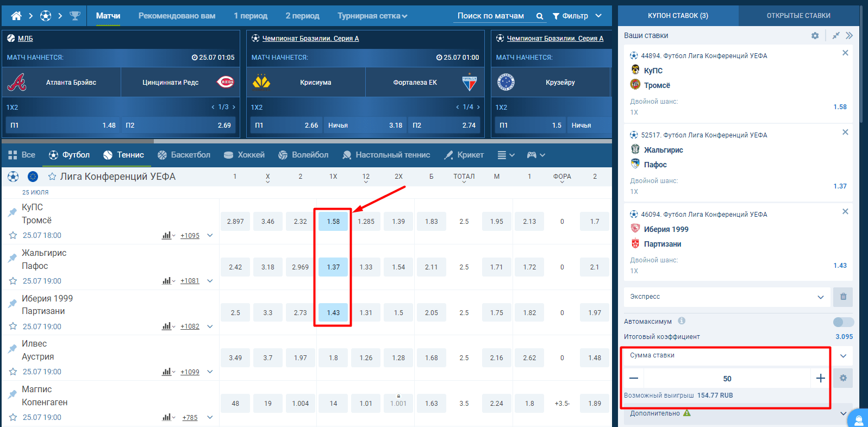
Task: Pin the КуПС vs Тромсё match
Action: coord(13,212)
